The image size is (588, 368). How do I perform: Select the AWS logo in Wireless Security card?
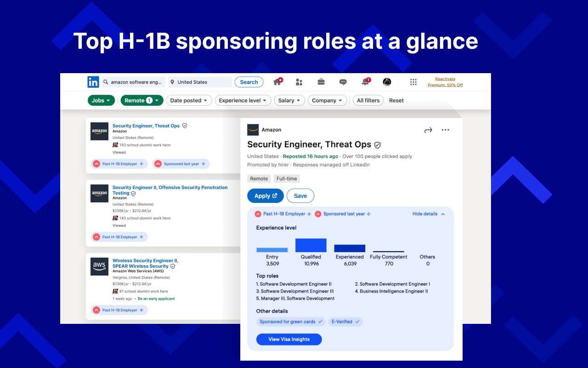click(x=99, y=266)
